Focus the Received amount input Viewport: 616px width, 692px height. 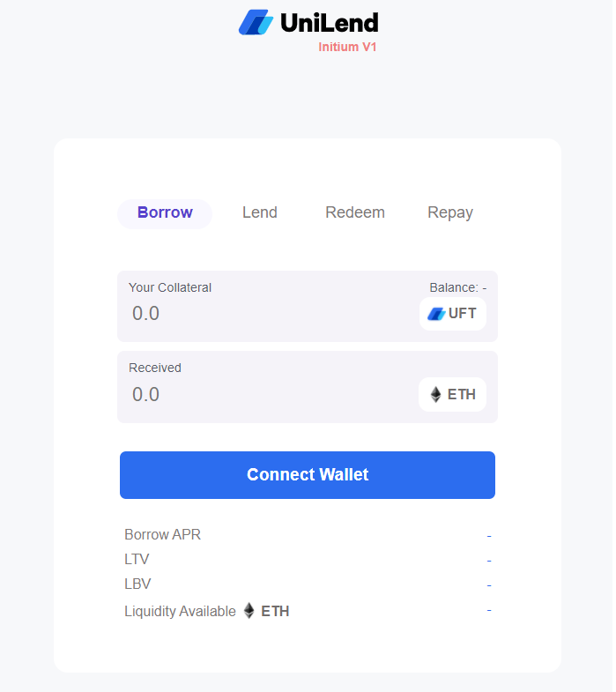pyautogui.click(x=269, y=395)
